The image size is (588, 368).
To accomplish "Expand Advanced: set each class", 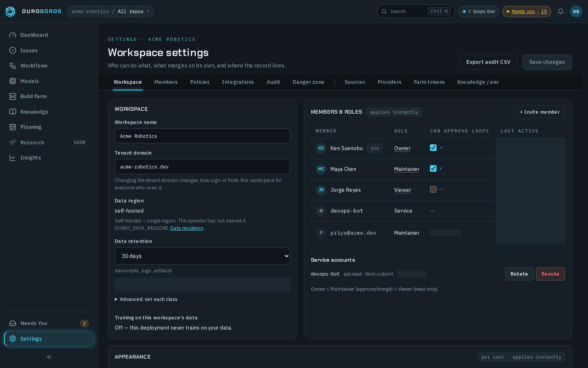I will click(146, 299).
